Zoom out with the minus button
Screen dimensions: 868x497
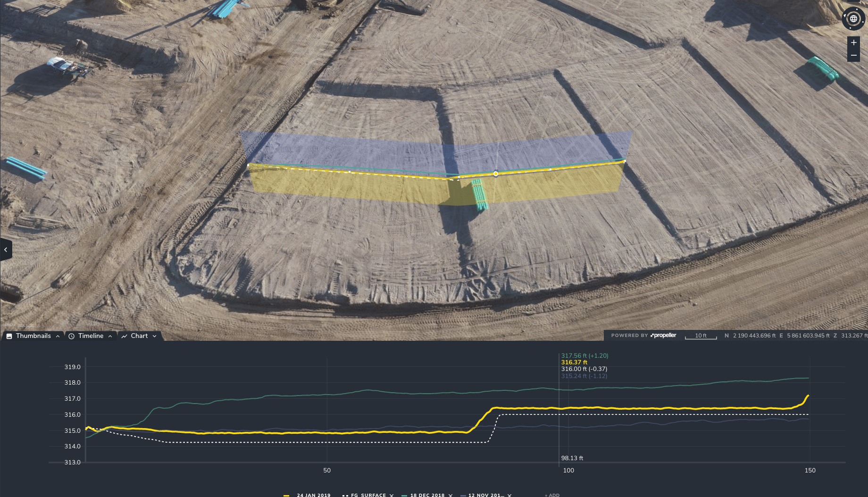coord(854,55)
